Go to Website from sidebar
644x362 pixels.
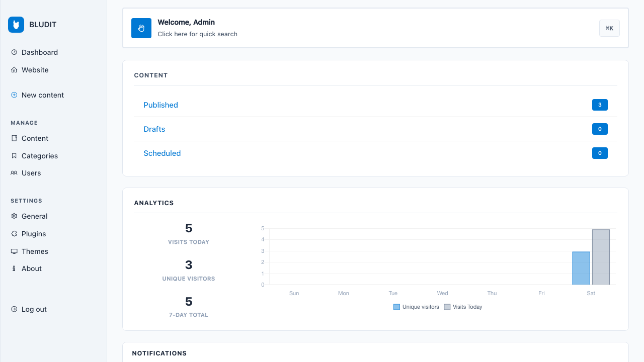click(x=35, y=70)
